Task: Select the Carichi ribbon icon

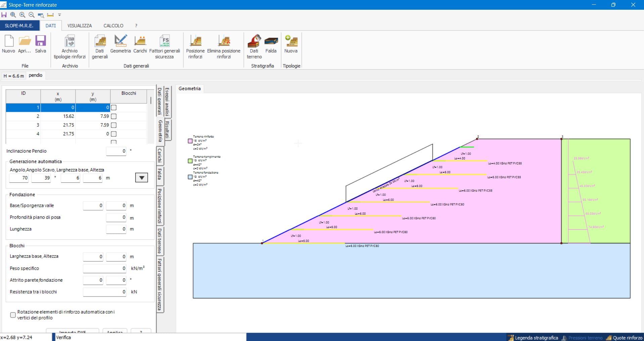Action: pyautogui.click(x=140, y=41)
